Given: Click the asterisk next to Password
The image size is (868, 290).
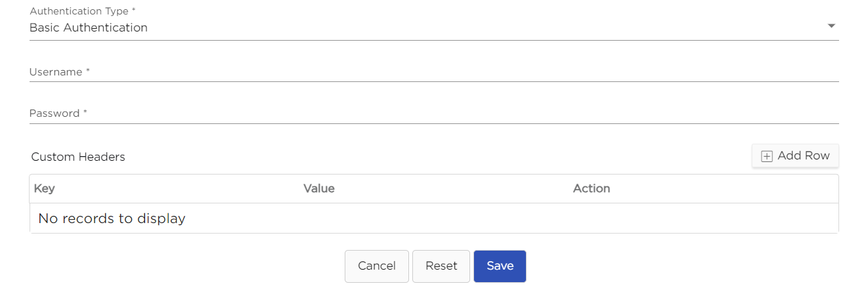Looking at the screenshot, I should (x=85, y=113).
